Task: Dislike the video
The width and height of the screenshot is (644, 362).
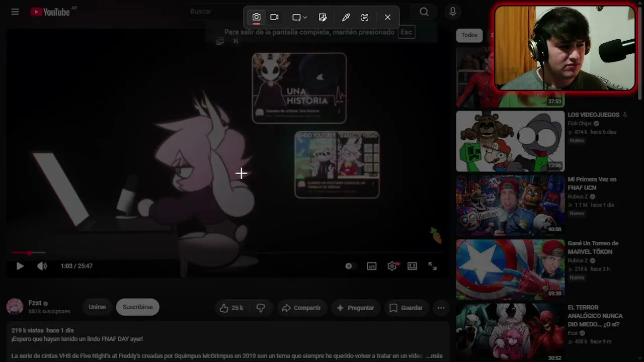Action: tap(261, 308)
